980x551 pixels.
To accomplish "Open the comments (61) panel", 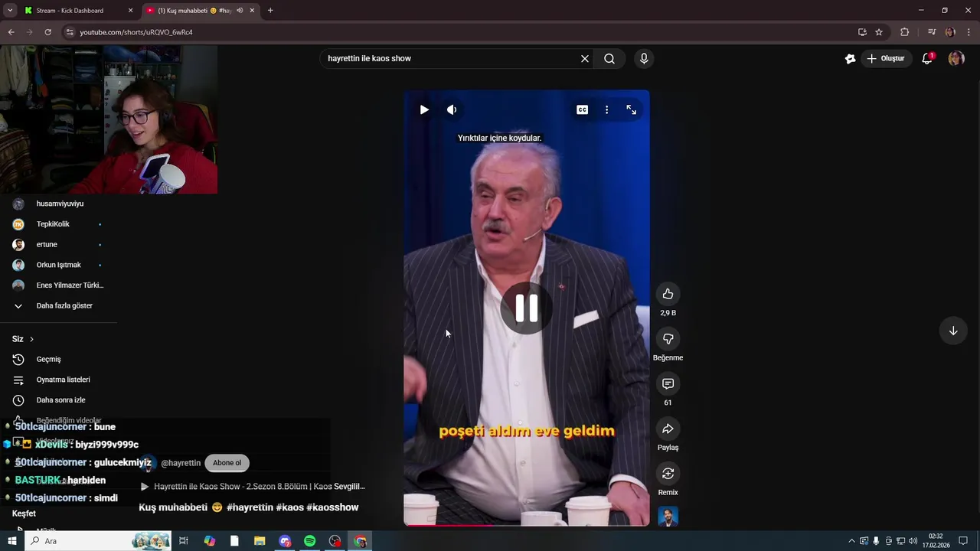I will coord(668,383).
